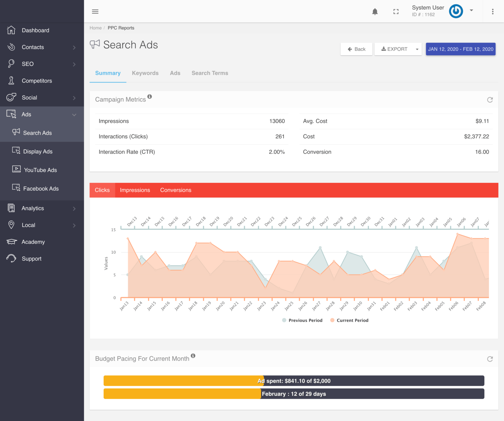Click the EXPORT button

(x=394, y=49)
